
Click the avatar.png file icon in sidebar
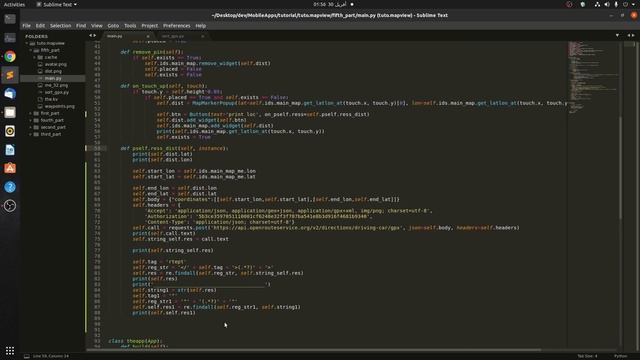point(40,64)
